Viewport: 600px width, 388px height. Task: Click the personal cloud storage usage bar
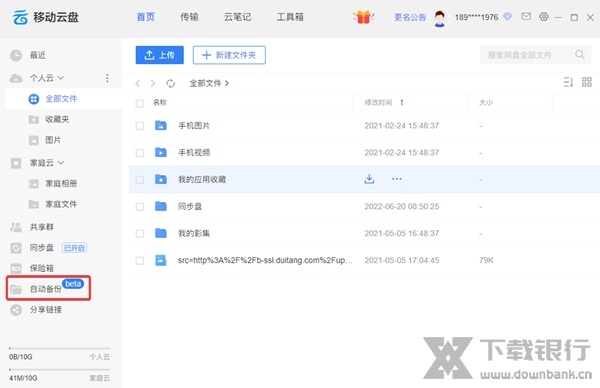59,348
